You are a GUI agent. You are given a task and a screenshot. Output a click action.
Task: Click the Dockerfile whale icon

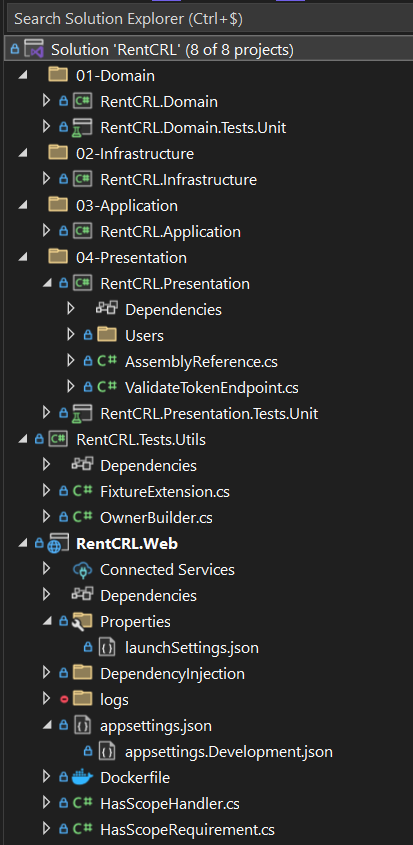pyautogui.click(x=82, y=778)
